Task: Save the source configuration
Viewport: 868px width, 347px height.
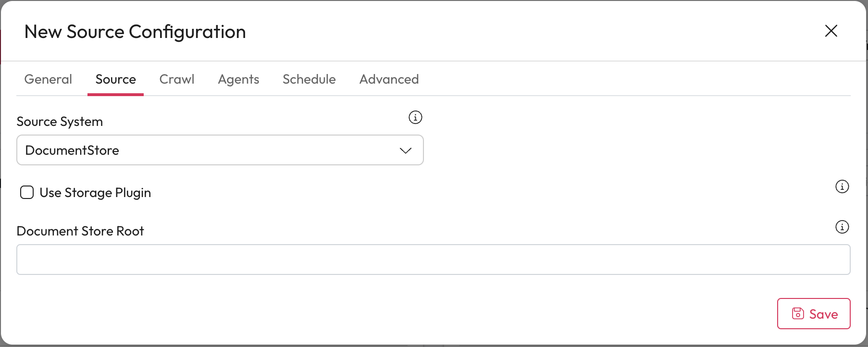Action: pyautogui.click(x=814, y=314)
